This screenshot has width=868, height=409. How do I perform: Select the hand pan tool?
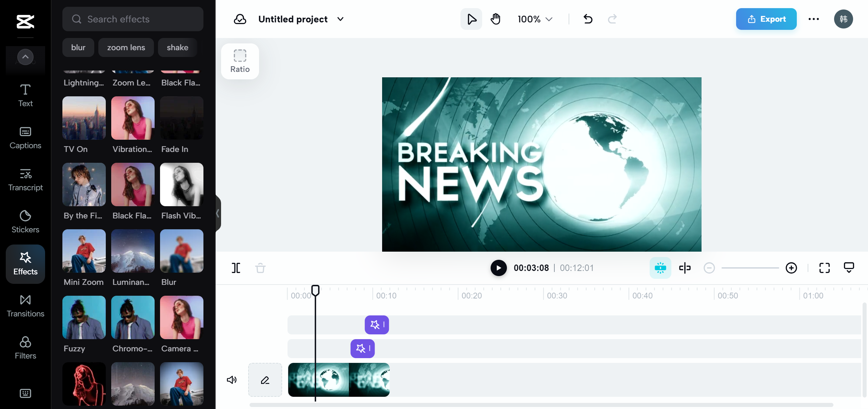[x=495, y=19]
